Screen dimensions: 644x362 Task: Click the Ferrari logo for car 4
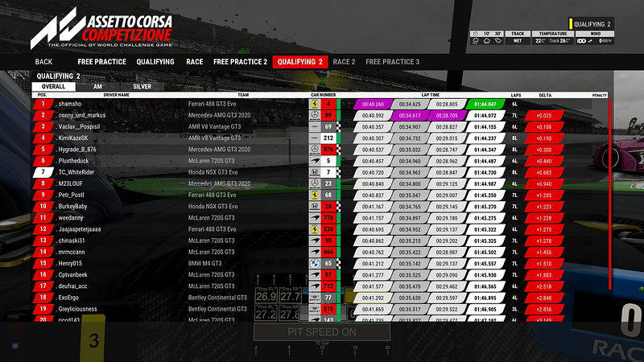pos(315,105)
